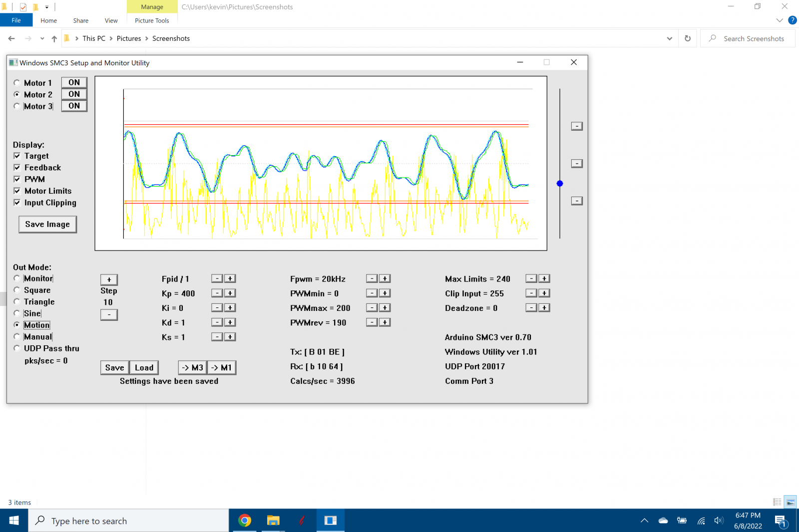
Task: Increase Clip Input with plus button
Action: pos(545,293)
